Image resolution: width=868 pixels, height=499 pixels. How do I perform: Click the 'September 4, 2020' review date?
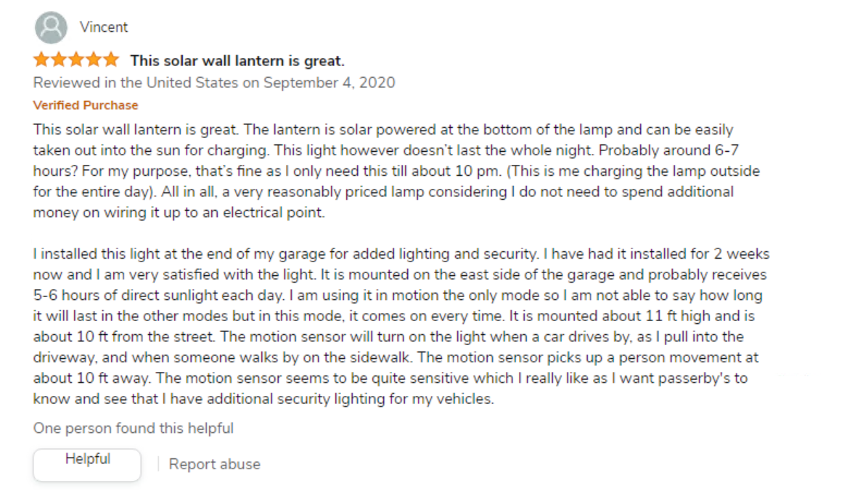(x=329, y=82)
